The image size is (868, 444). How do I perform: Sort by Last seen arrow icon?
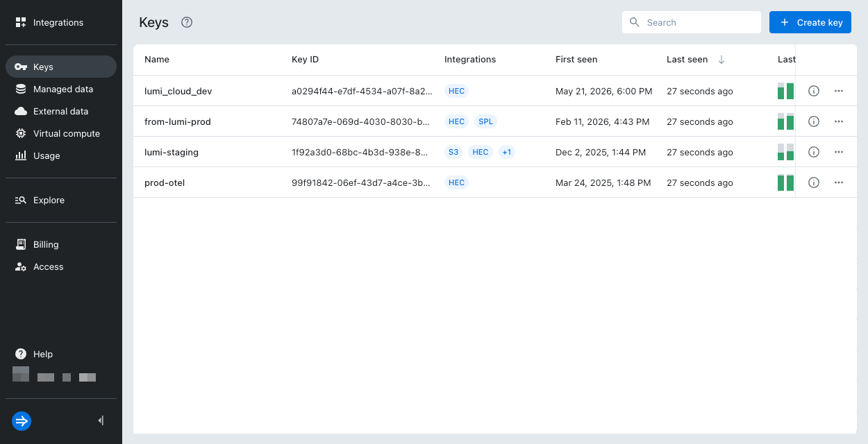coord(721,60)
